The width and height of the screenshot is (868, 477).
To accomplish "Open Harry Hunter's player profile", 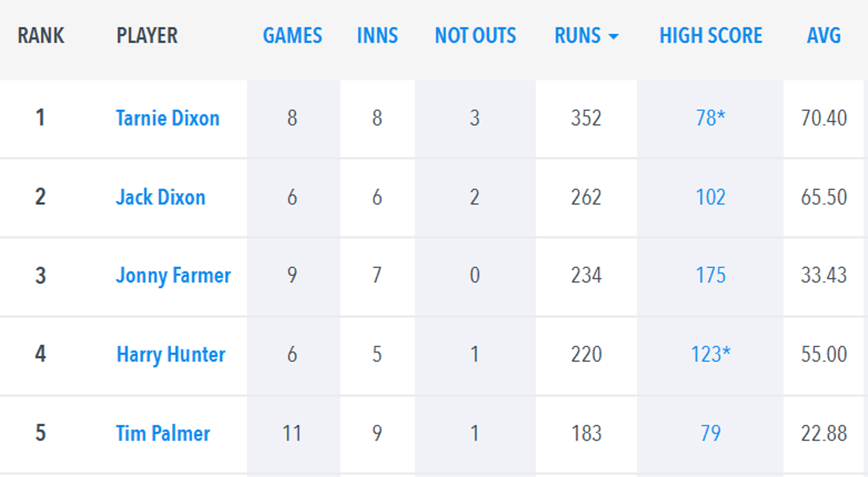I will (171, 355).
